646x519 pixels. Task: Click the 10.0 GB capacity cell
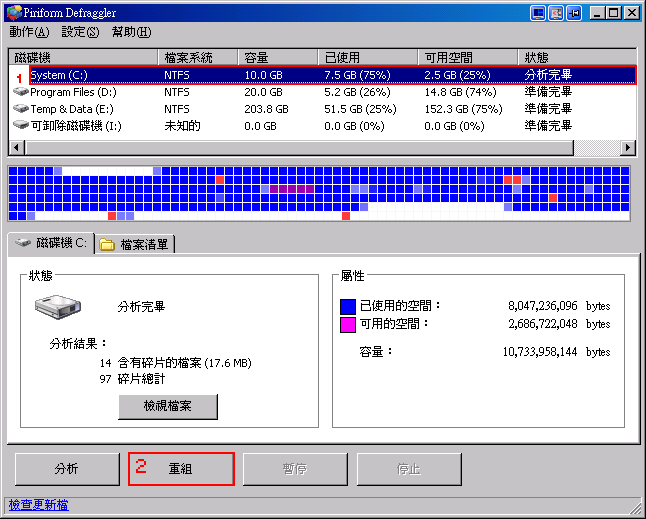point(263,75)
